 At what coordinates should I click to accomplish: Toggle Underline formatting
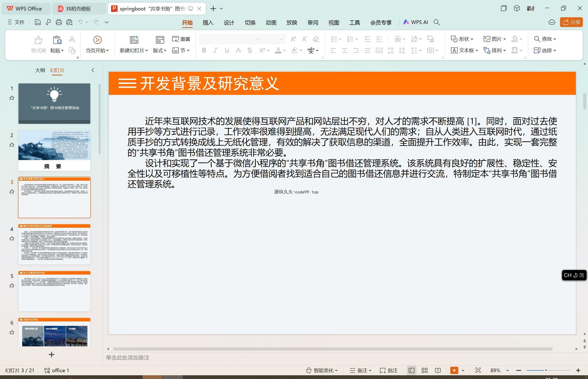(227, 50)
